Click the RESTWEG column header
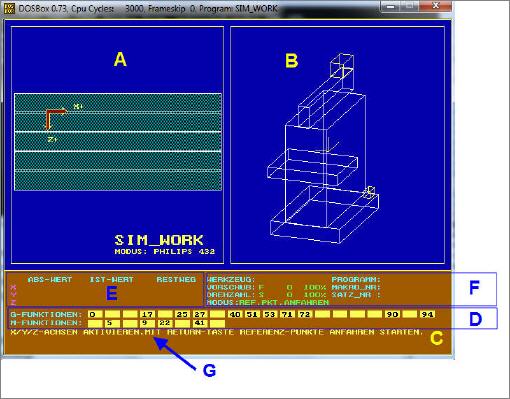 click(x=176, y=279)
